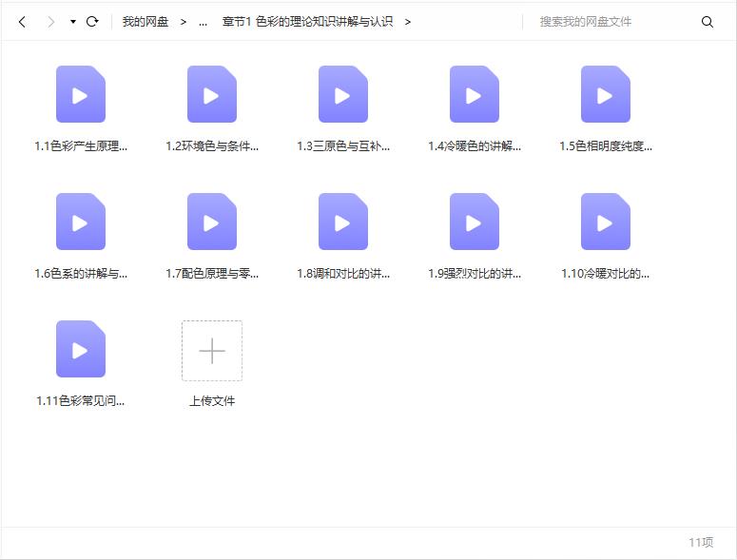Click file name 1.2环境色与条件...
737x560 pixels.
[x=212, y=146]
